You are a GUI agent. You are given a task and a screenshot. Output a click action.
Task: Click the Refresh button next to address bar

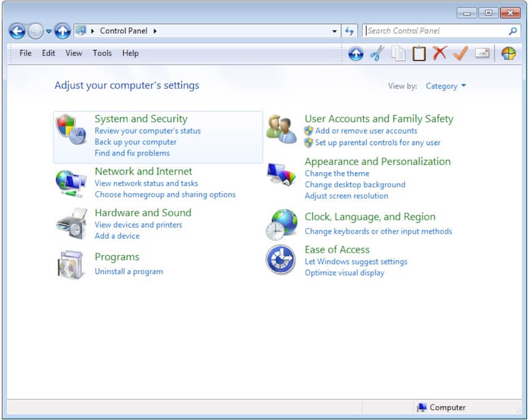coord(349,31)
